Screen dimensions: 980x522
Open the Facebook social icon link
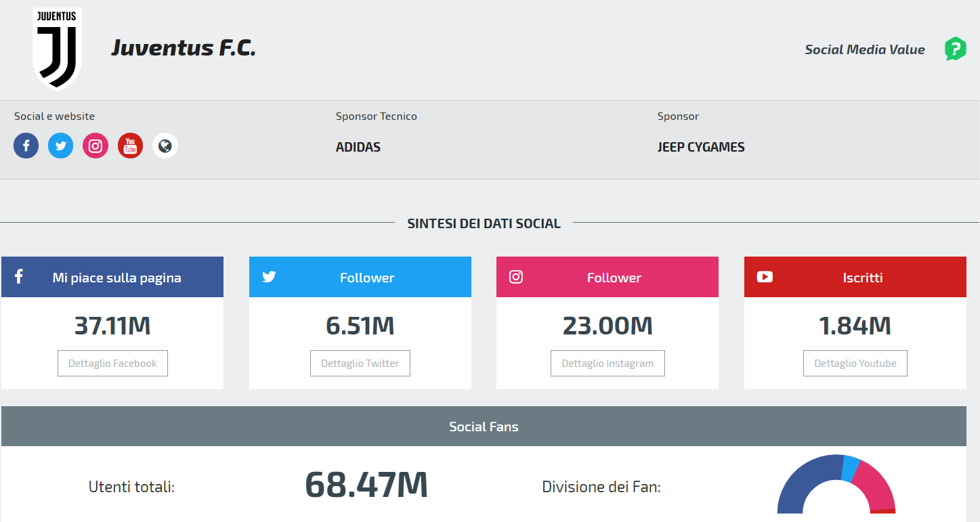[26, 146]
